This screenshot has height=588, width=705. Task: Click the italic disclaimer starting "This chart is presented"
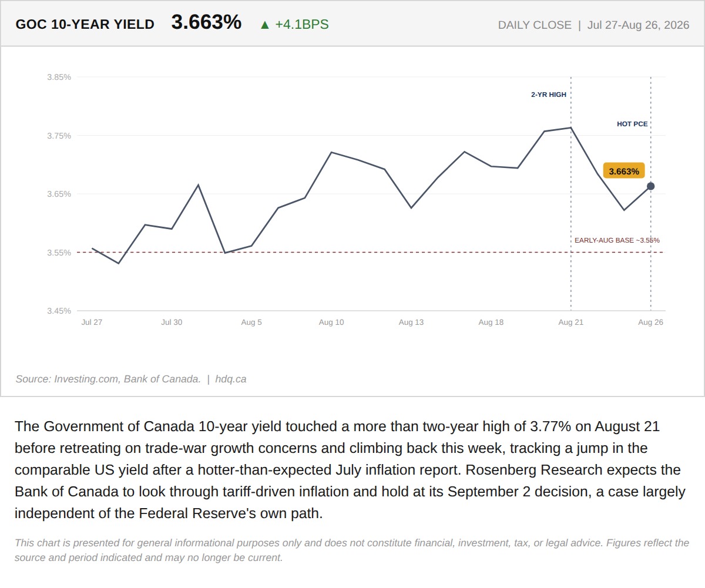pos(352,550)
